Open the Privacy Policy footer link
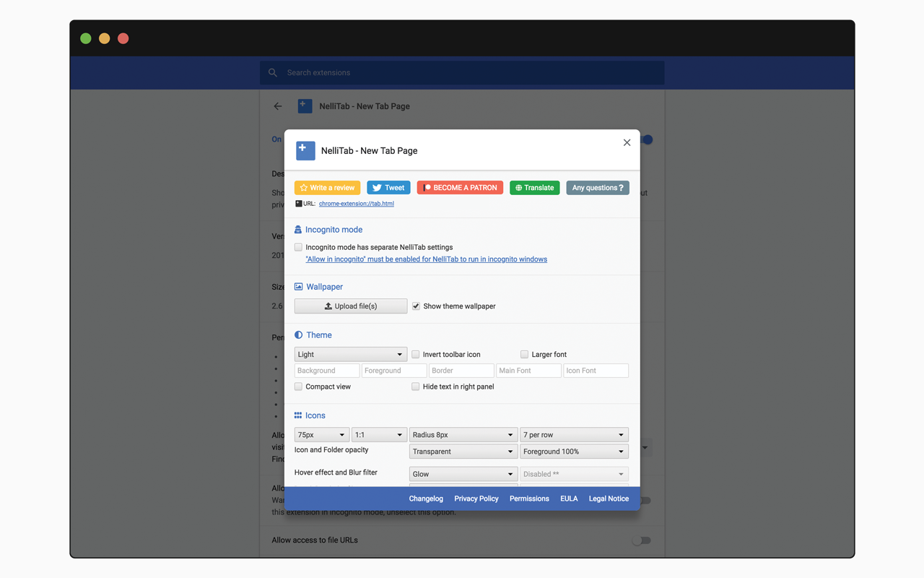The height and width of the screenshot is (578, 924). (x=476, y=499)
